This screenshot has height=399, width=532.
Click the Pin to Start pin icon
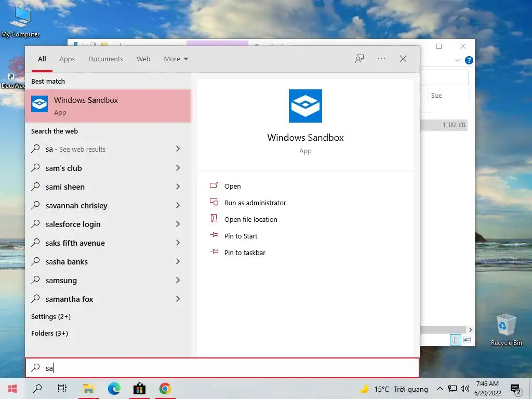pos(214,235)
